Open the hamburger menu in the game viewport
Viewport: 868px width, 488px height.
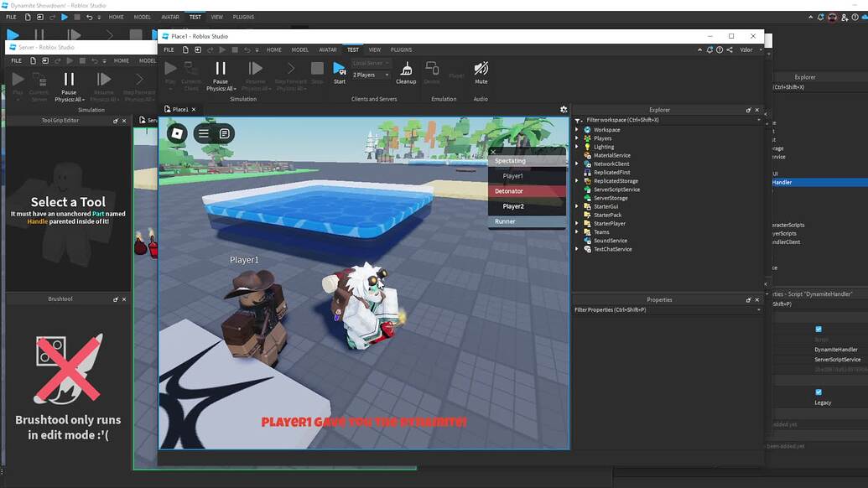click(x=203, y=133)
